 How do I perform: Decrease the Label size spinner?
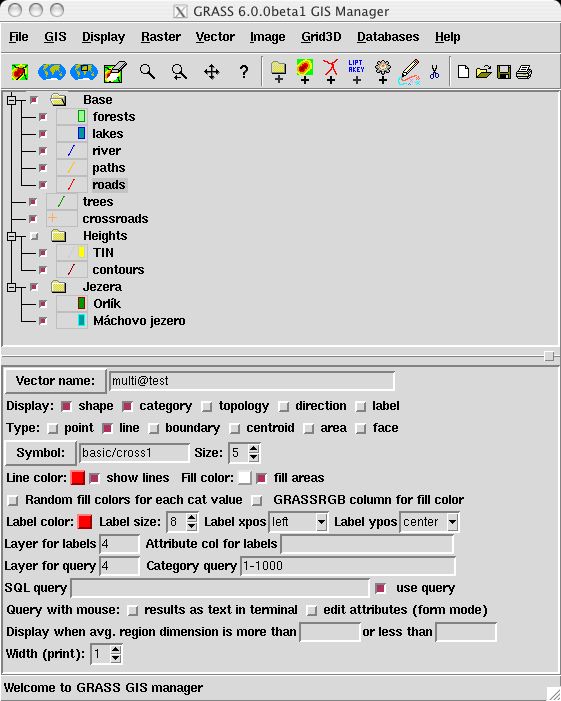(191, 526)
